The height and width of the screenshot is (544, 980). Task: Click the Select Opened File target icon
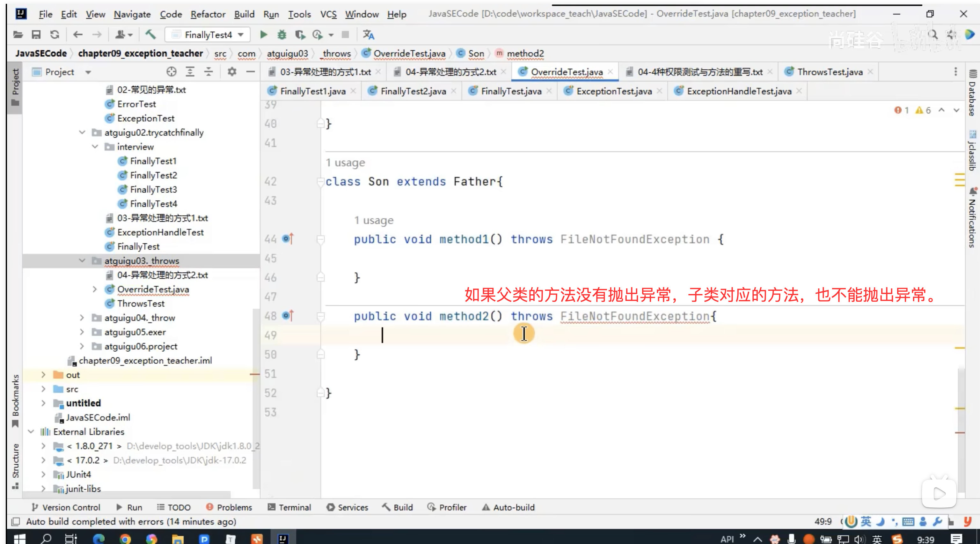pyautogui.click(x=171, y=71)
